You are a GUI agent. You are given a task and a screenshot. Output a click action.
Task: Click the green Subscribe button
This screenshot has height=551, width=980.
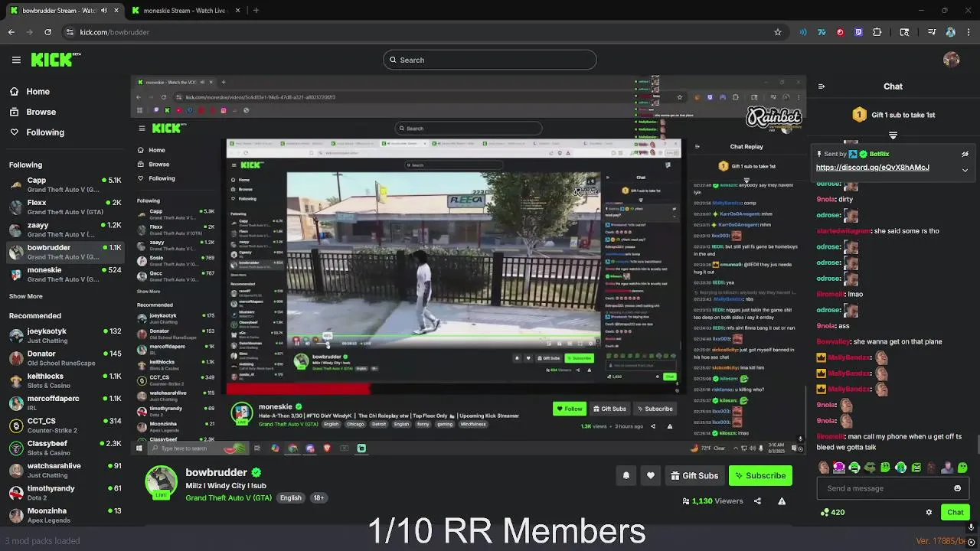pyautogui.click(x=760, y=475)
